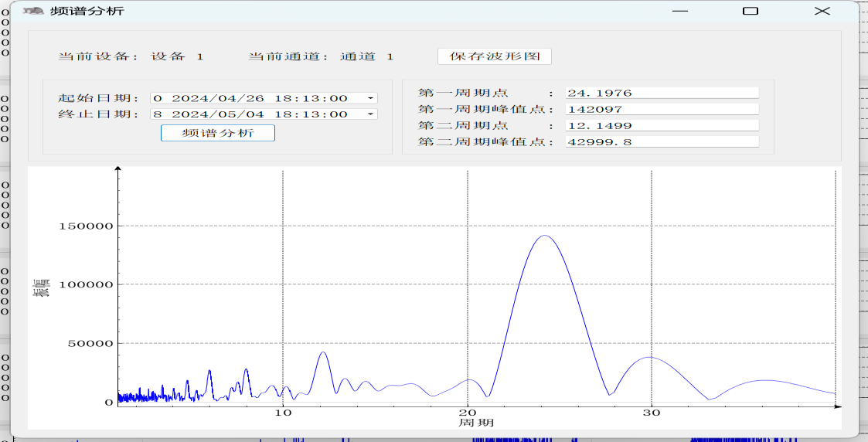This screenshot has width=868, height=442.
Task: Click the 第二周期点 value field
Action: point(662,126)
